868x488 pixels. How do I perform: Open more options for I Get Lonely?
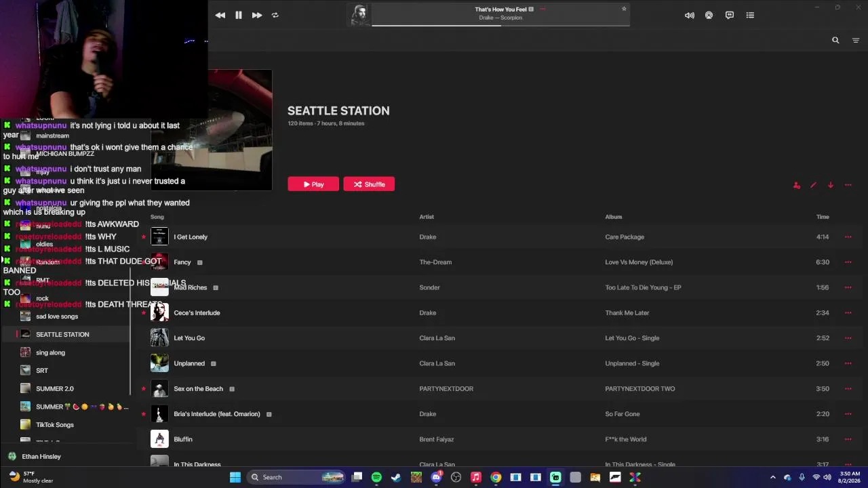pos(848,237)
